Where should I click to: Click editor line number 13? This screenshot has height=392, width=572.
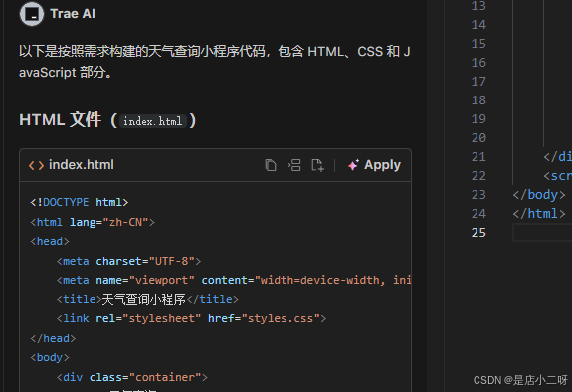pos(478,6)
